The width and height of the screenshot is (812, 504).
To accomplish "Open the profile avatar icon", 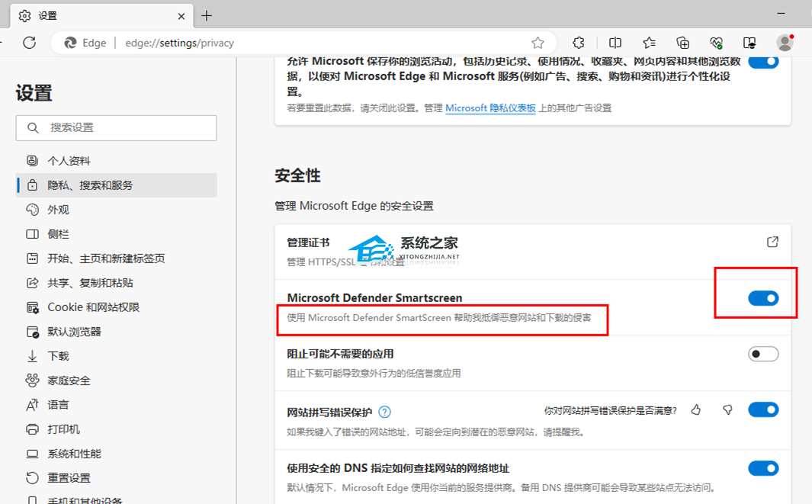I will (785, 43).
